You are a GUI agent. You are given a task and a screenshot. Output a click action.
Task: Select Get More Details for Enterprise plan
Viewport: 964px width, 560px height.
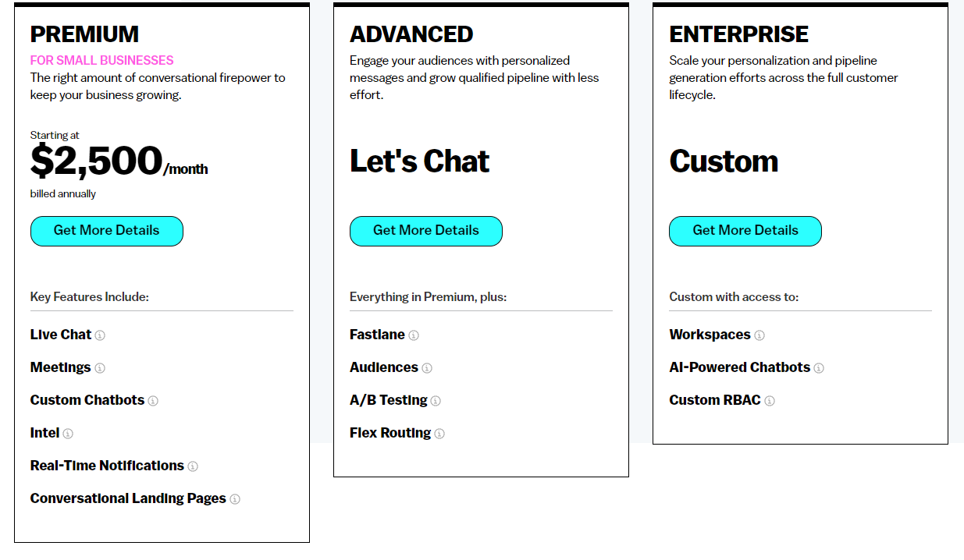(x=745, y=231)
